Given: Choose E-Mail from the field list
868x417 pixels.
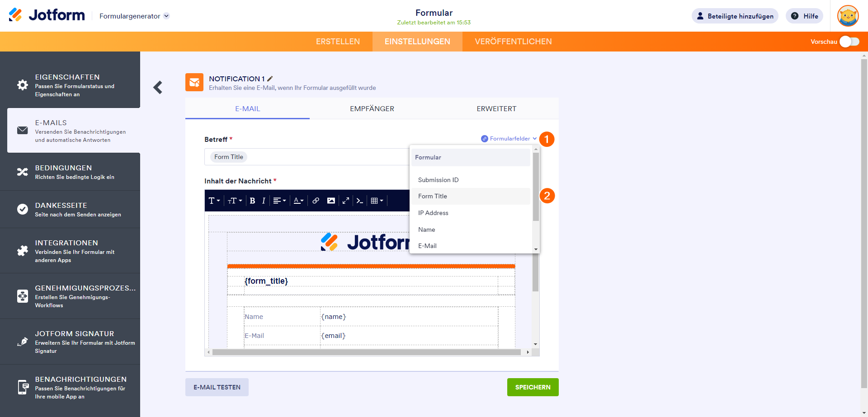Looking at the screenshot, I should click(471, 246).
